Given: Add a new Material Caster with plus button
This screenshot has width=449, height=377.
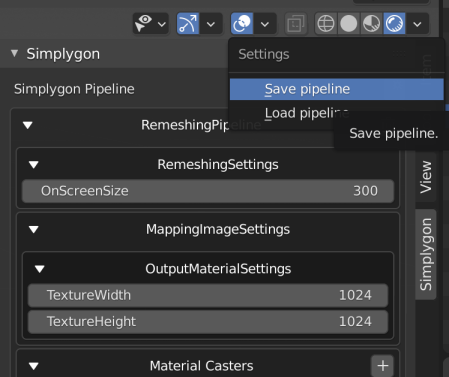Looking at the screenshot, I should pyautogui.click(x=383, y=366).
